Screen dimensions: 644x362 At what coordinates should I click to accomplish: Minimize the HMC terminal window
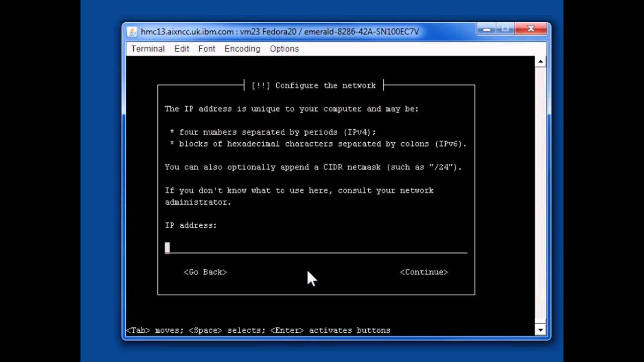tap(487, 30)
